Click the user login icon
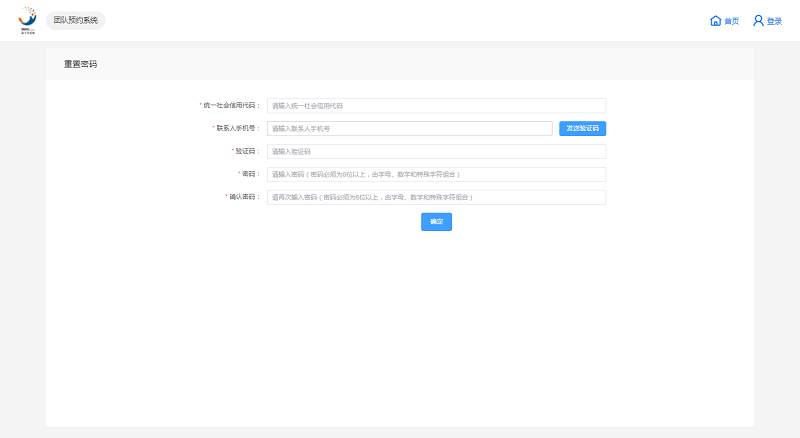This screenshot has height=438, width=800. pos(758,20)
